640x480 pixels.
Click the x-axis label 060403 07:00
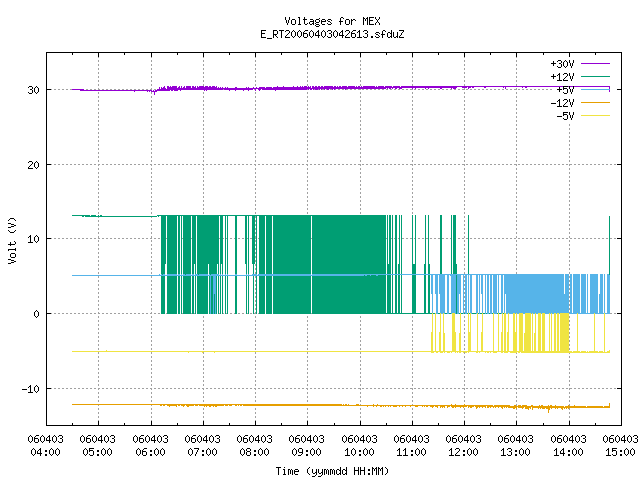[202, 446]
